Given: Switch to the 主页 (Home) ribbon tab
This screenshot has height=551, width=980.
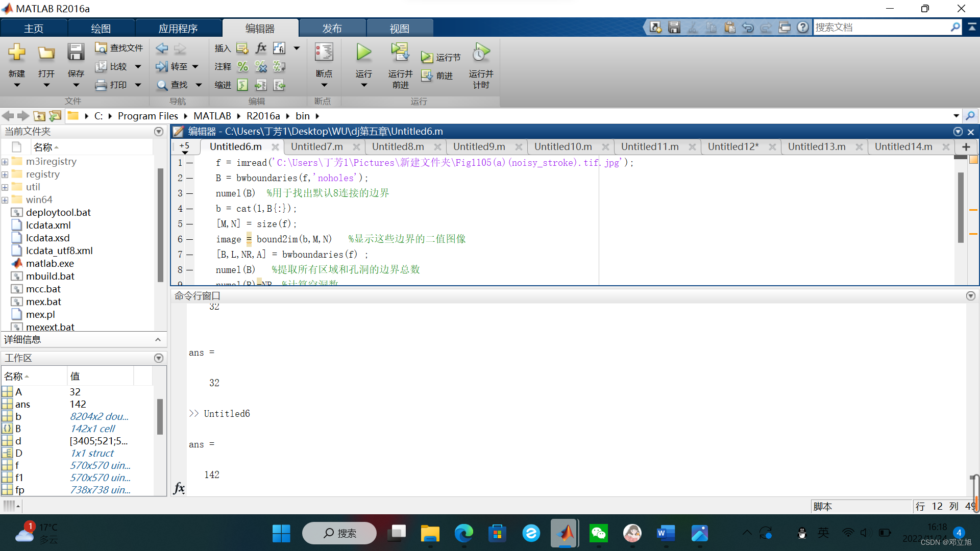Looking at the screenshot, I should tap(34, 29).
